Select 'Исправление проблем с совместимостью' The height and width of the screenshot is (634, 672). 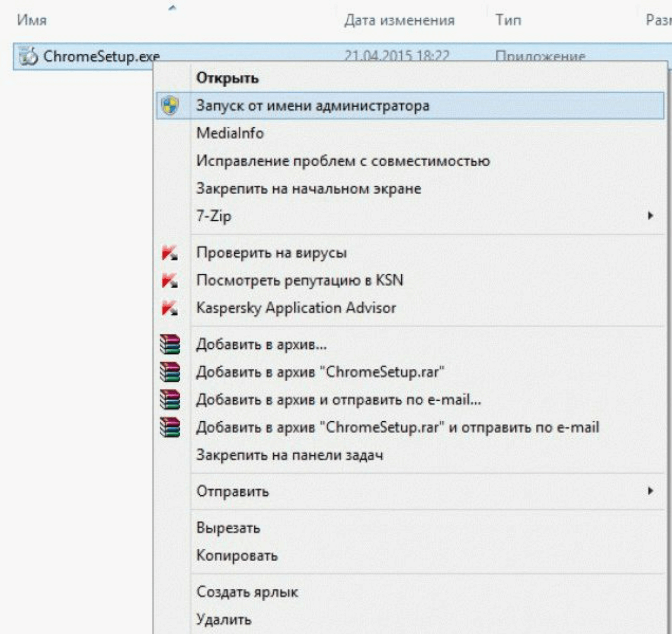343,161
